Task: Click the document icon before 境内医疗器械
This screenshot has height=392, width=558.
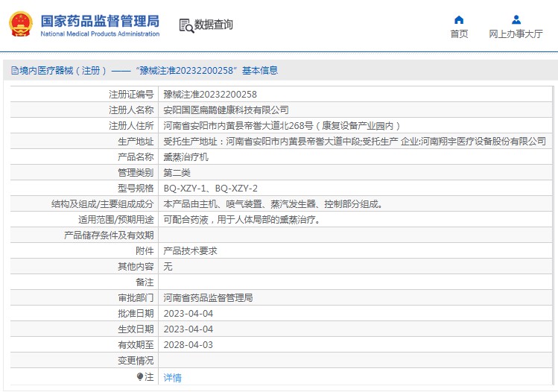Action: tap(15, 71)
